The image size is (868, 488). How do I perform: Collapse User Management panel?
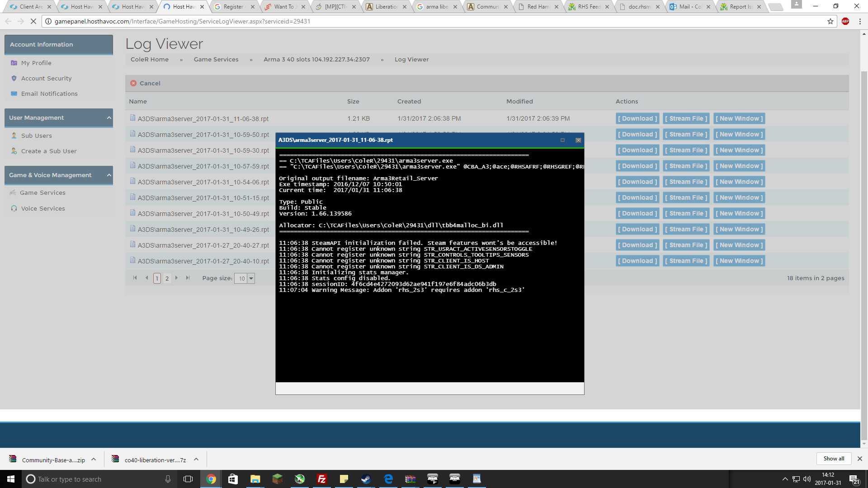[x=109, y=117]
